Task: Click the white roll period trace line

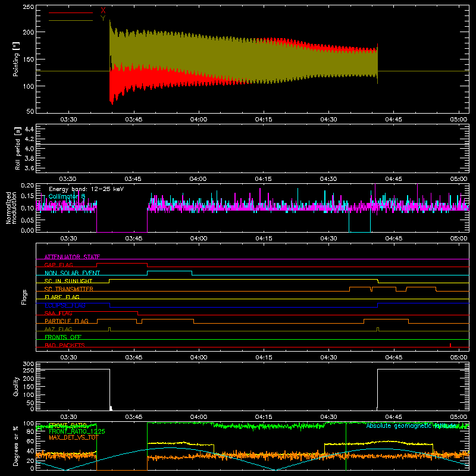Action: point(252,144)
